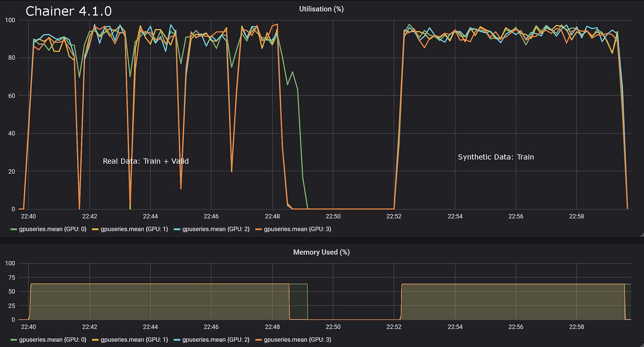644x347 pixels.
Task: Open the Memory Used (%) panel title menu
Action: (321, 252)
